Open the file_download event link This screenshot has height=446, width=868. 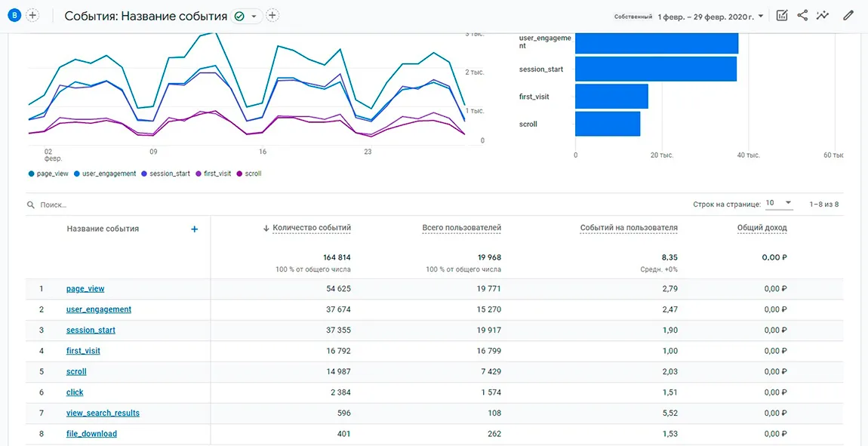[91, 434]
